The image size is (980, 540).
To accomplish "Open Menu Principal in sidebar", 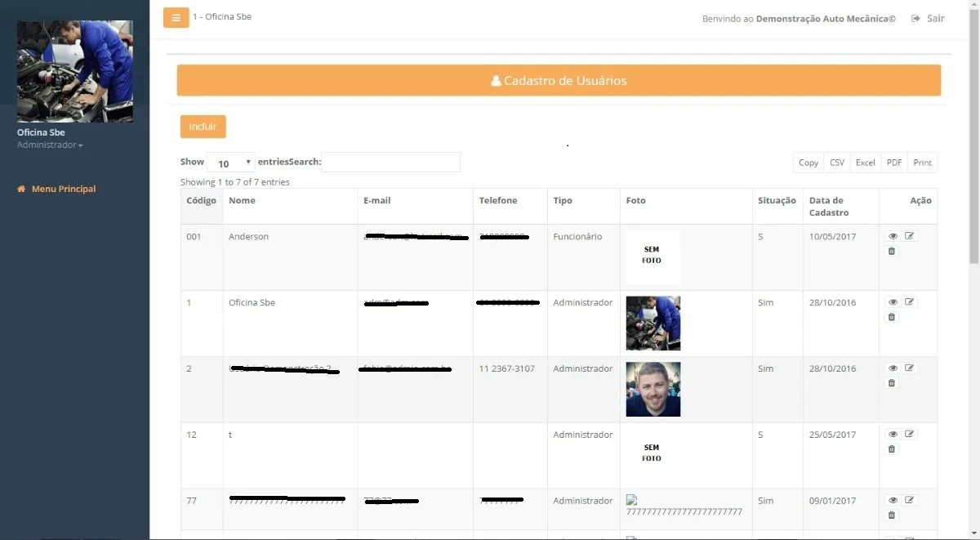I will (x=56, y=189).
